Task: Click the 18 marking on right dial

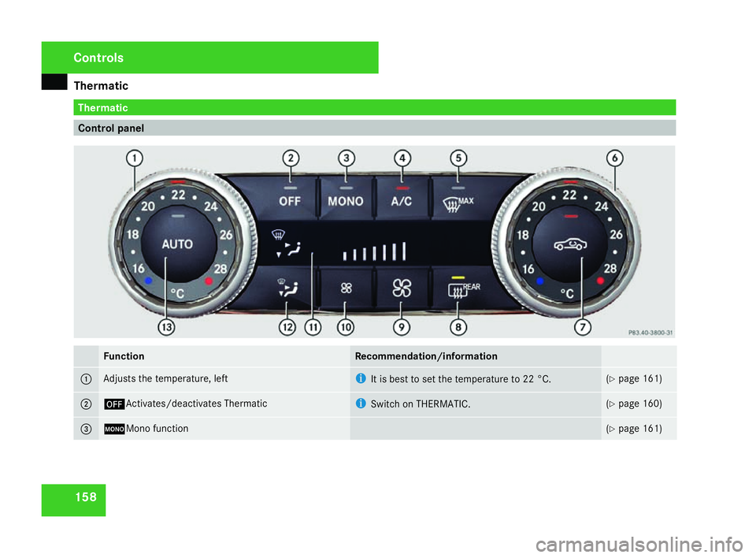Action: pyautogui.click(x=523, y=235)
